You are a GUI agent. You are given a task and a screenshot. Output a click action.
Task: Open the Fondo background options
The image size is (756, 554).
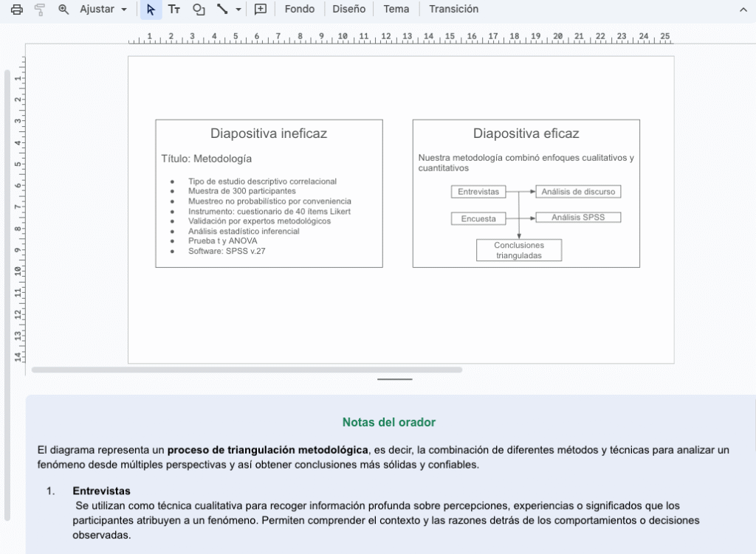pos(299,10)
